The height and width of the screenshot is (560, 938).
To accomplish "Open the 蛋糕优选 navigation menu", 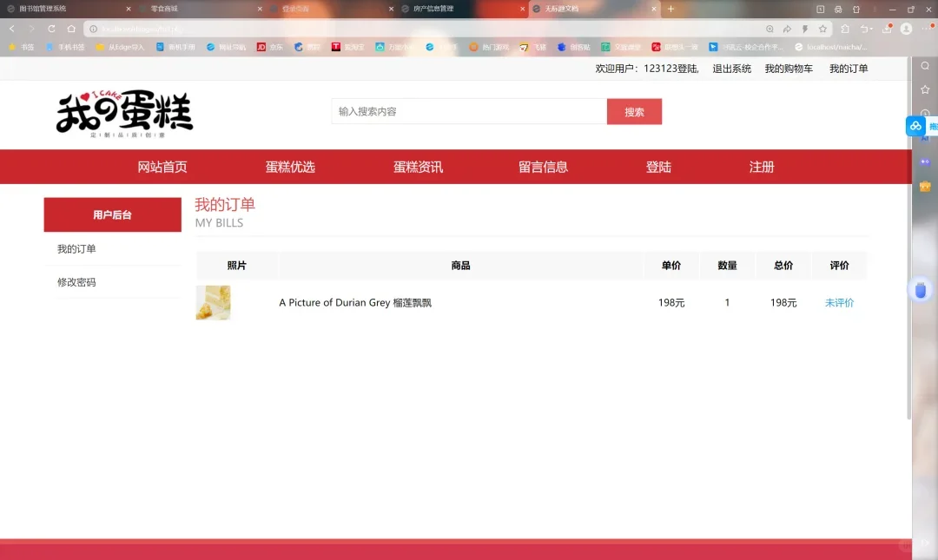I will pyautogui.click(x=290, y=166).
